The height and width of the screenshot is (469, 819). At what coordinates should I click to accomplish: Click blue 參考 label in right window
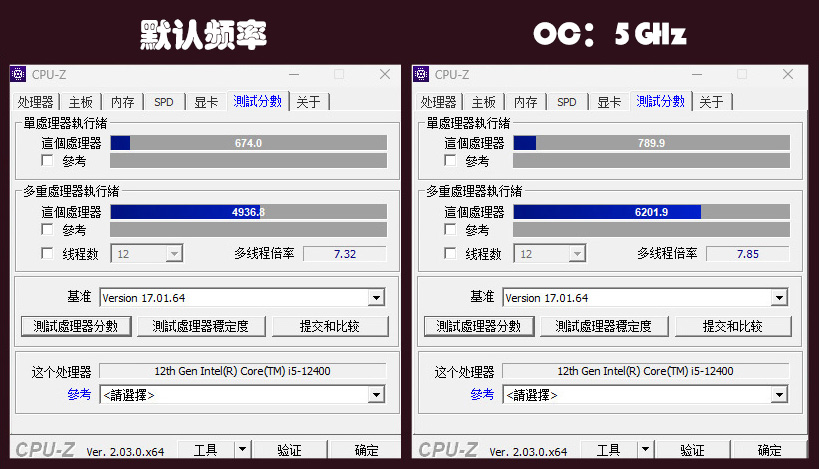(x=482, y=394)
